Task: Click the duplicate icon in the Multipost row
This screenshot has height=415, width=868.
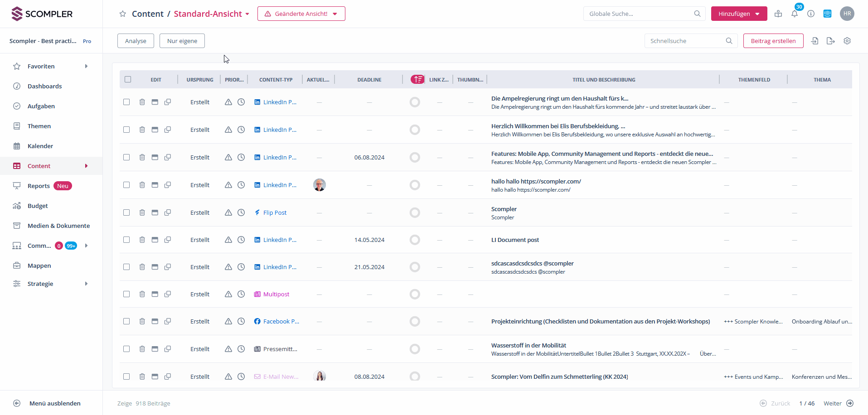Action: point(168,294)
